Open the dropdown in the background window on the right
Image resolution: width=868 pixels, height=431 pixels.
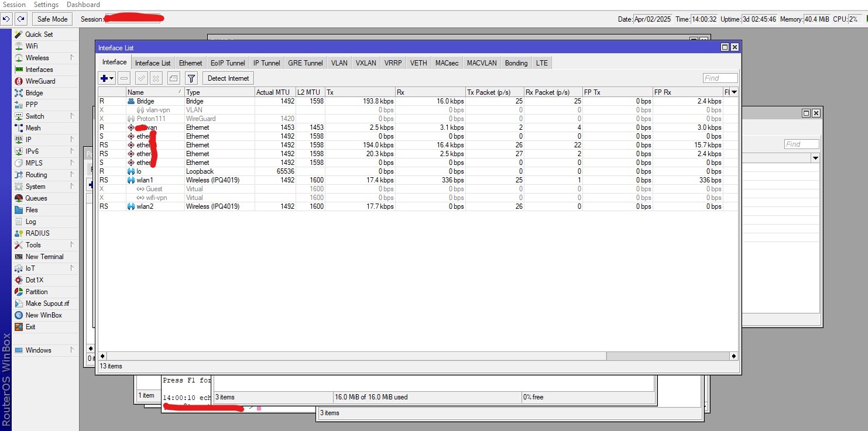[815, 158]
